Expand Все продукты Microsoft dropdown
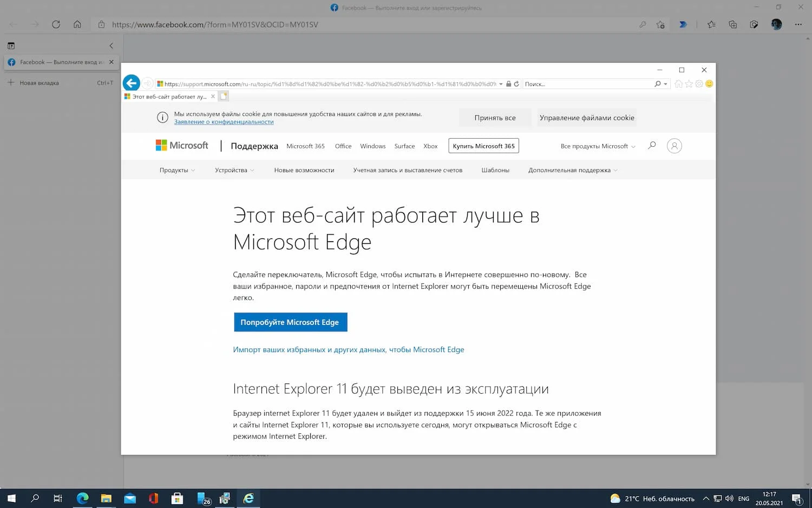The width and height of the screenshot is (812, 508). 598,146
